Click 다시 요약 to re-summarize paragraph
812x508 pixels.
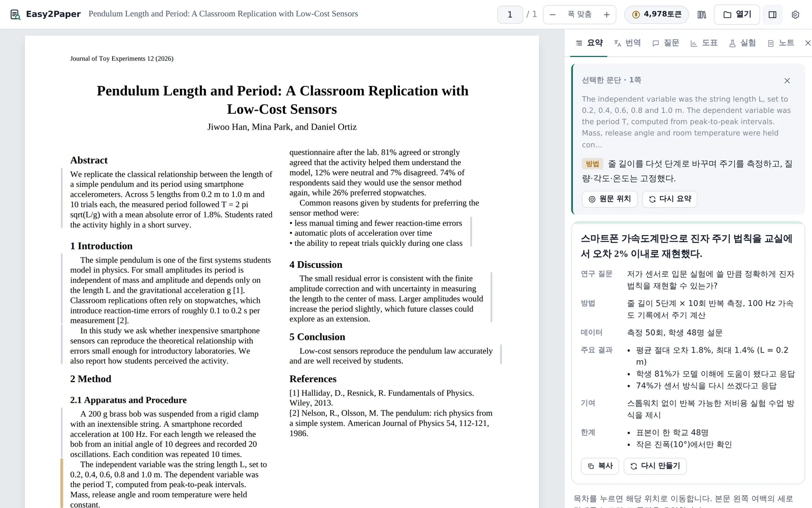point(670,199)
